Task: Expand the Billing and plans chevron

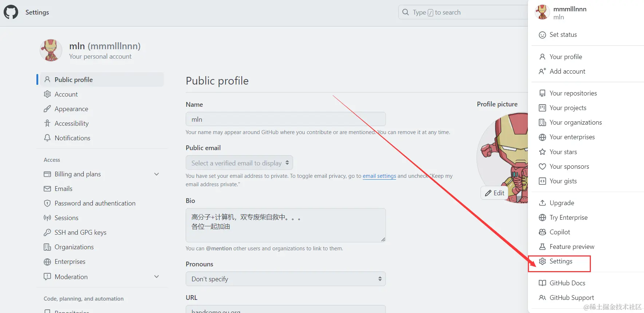Action: (157, 174)
